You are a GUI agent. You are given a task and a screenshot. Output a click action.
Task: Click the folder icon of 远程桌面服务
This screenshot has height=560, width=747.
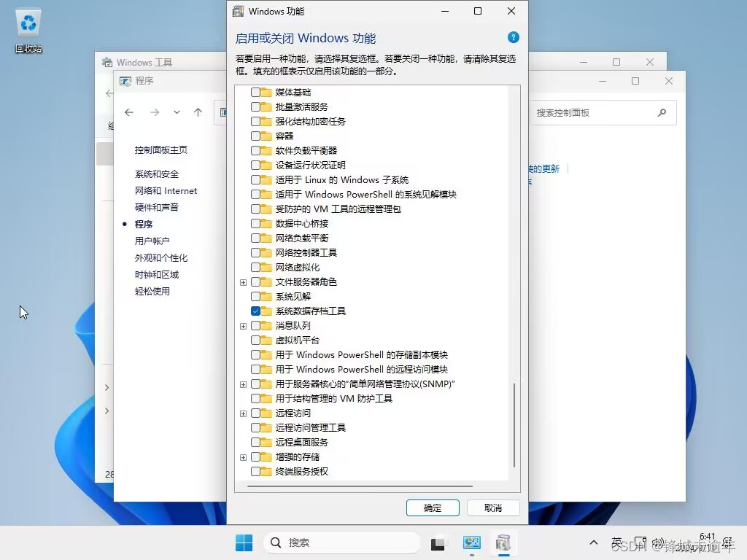266,443
